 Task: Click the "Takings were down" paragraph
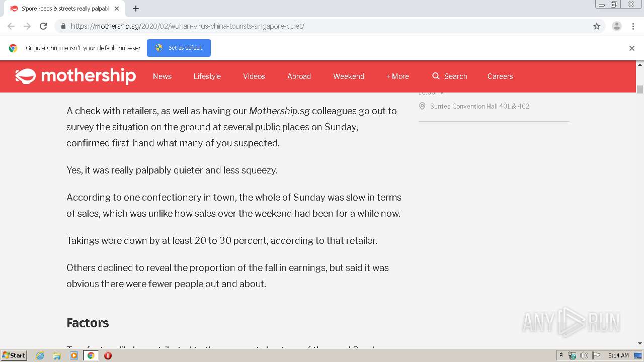(x=222, y=240)
